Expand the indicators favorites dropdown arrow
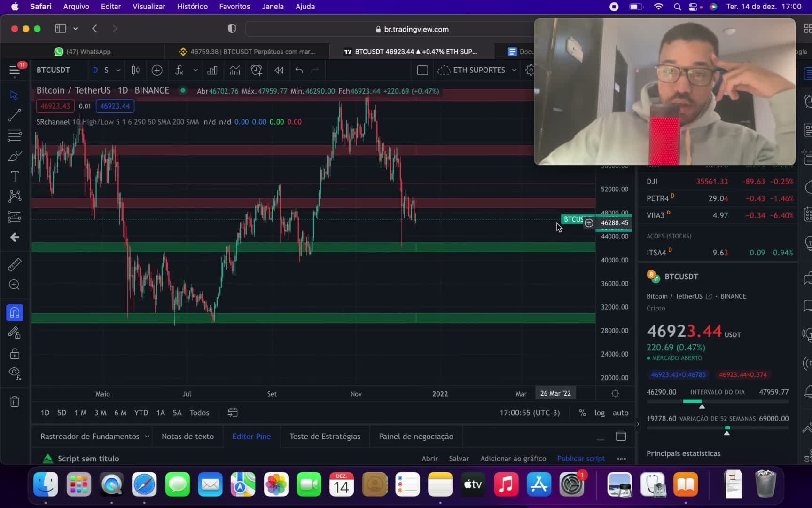The image size is (812, 508). (x=195, y=70)
